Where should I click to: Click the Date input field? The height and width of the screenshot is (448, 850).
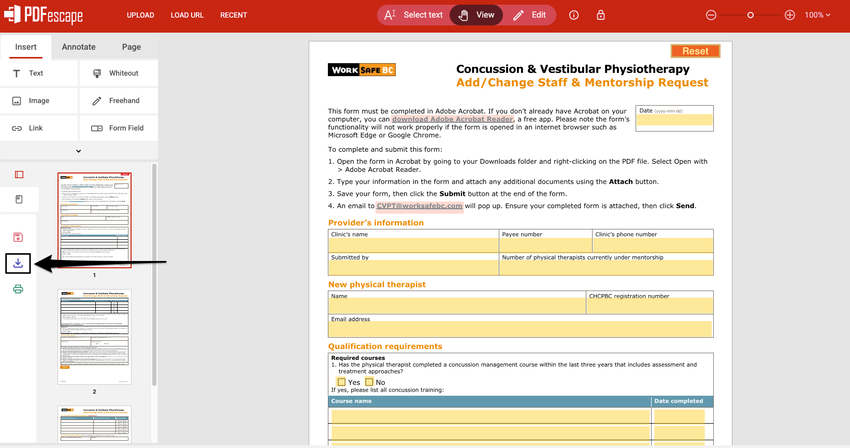click(674, 120)
